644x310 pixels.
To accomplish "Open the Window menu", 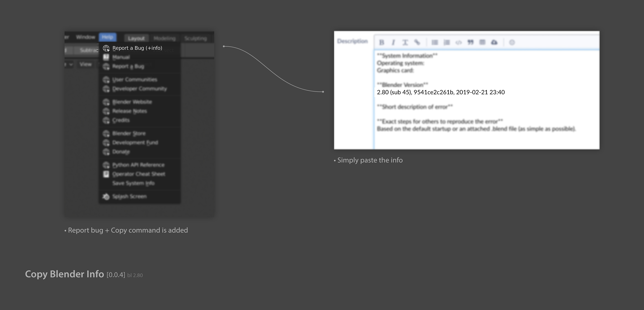I will tap(86, 37).
